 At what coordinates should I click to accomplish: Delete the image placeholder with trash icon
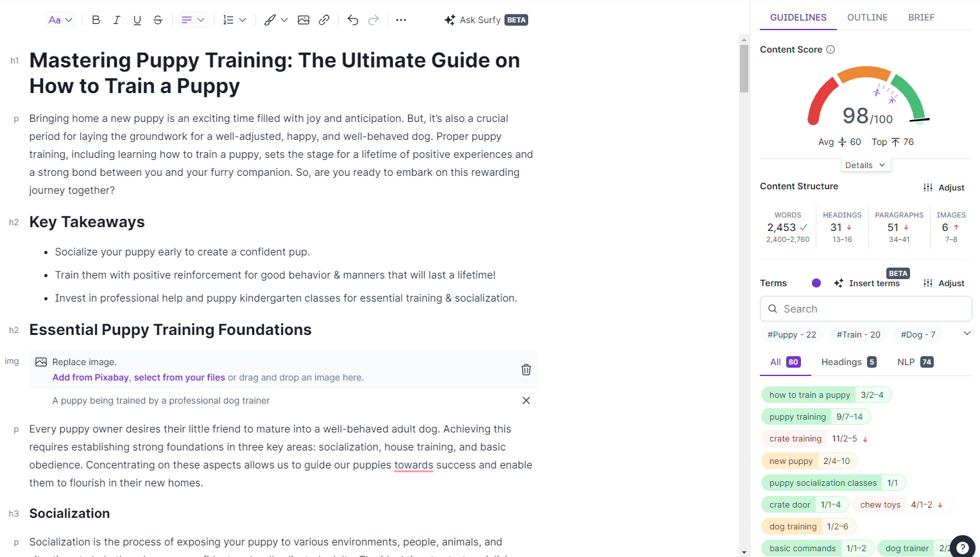click(x=526, y=370)
